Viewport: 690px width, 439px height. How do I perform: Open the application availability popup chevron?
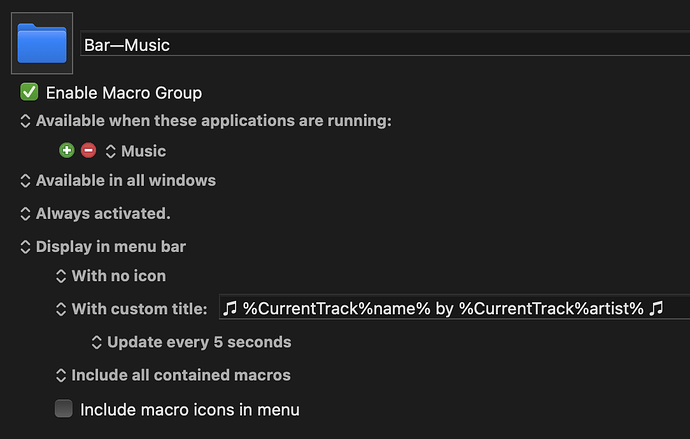pos(25,121)
